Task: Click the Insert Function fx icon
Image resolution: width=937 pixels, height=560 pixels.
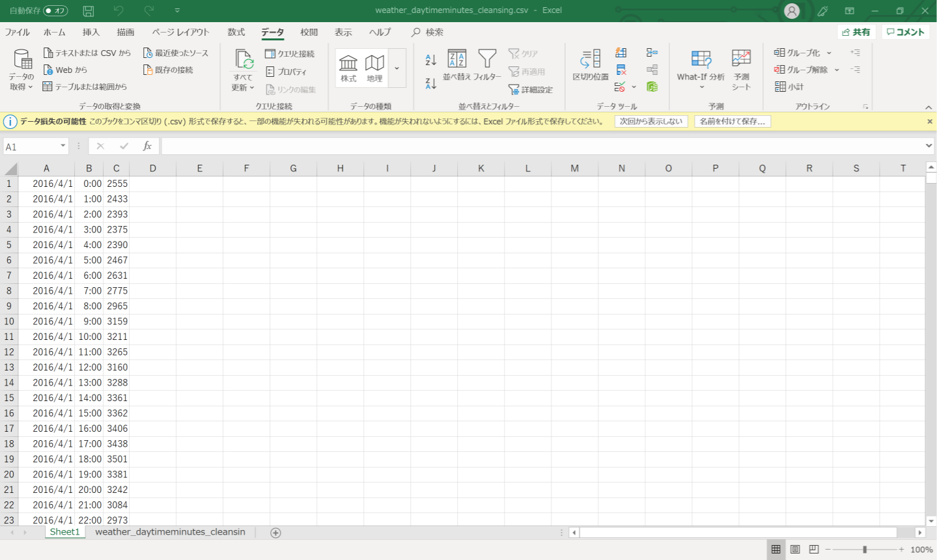Action: click(147, 147)
